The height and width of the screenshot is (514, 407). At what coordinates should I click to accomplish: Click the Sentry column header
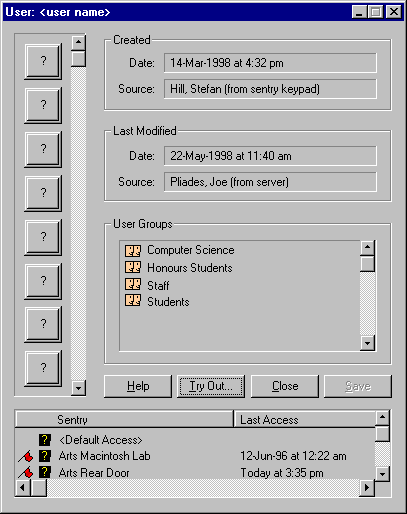click(x=124, y=420)
